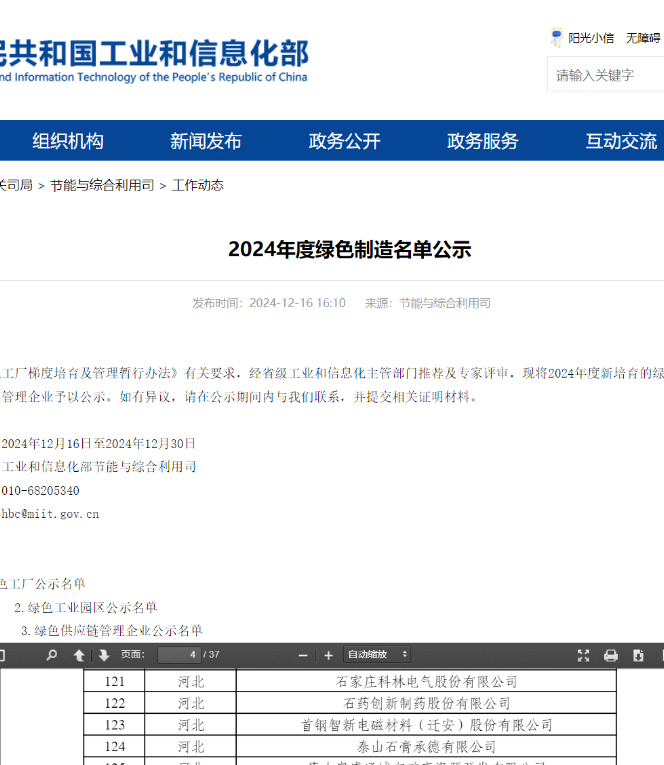The width and height of the screenshot is (664, 765).
Task: Print the PDF document
Action: [x=611, y=655]
